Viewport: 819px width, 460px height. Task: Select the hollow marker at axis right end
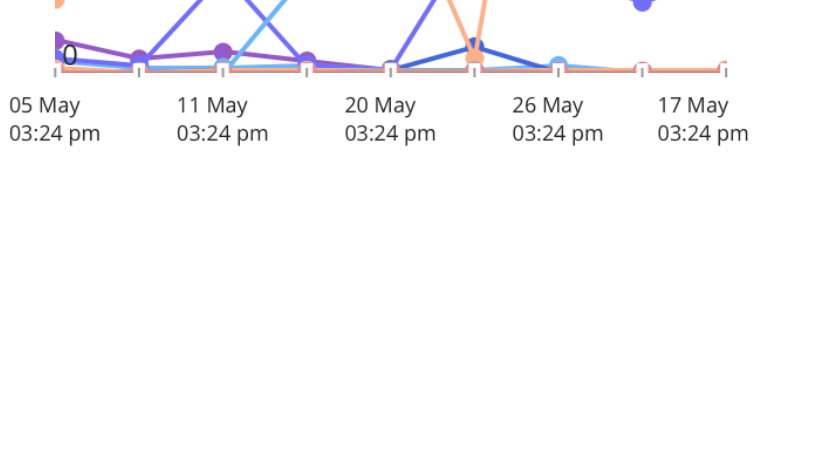(x=725, y=69)
